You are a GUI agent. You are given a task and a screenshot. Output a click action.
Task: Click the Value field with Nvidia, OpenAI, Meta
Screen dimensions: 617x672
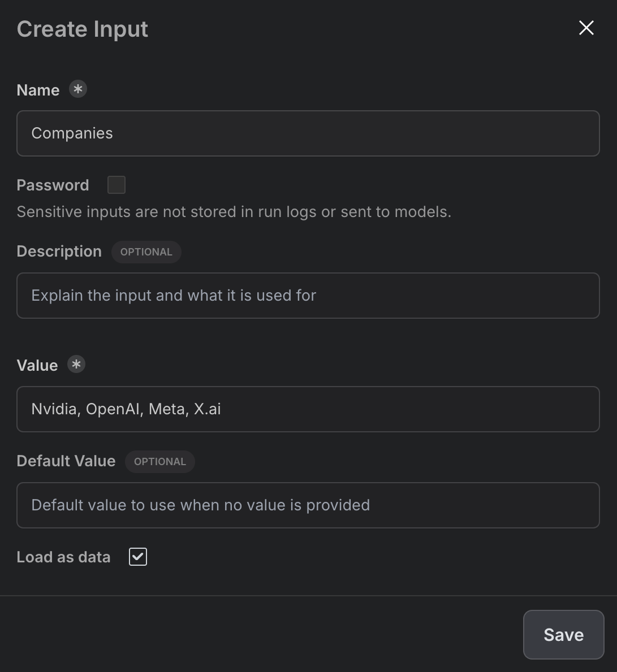point(308,409)
